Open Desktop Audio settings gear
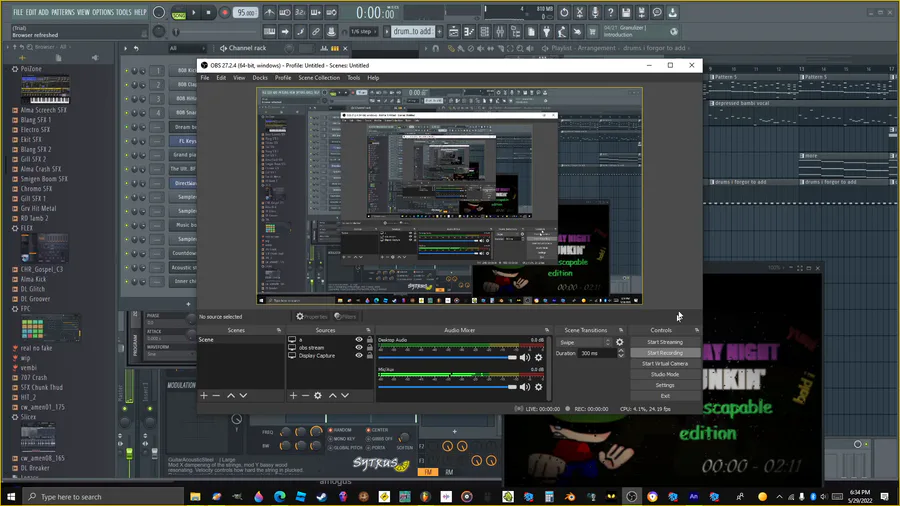900x506 pixels. pos(538,357)
